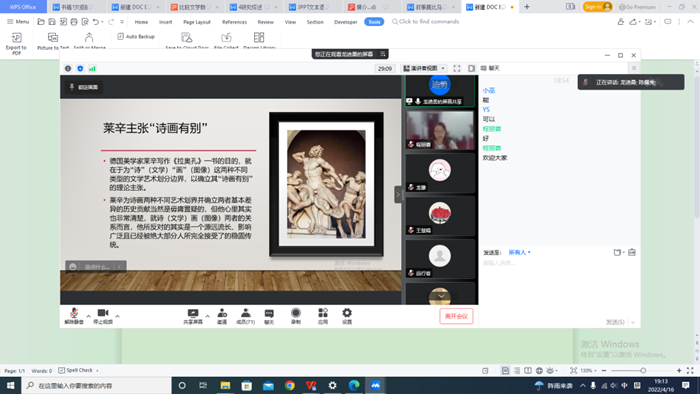Click the Picture to Text icon
The height and width of the screenshot is (394, 700).
point(53,37)
